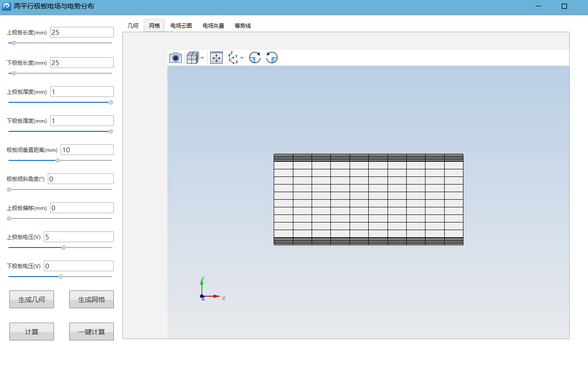Image resolution: width=588 pixels, height=382 pixels.
Task: Click the fit-to-window zoom extents icon
Action: click(x=217, y=58)
